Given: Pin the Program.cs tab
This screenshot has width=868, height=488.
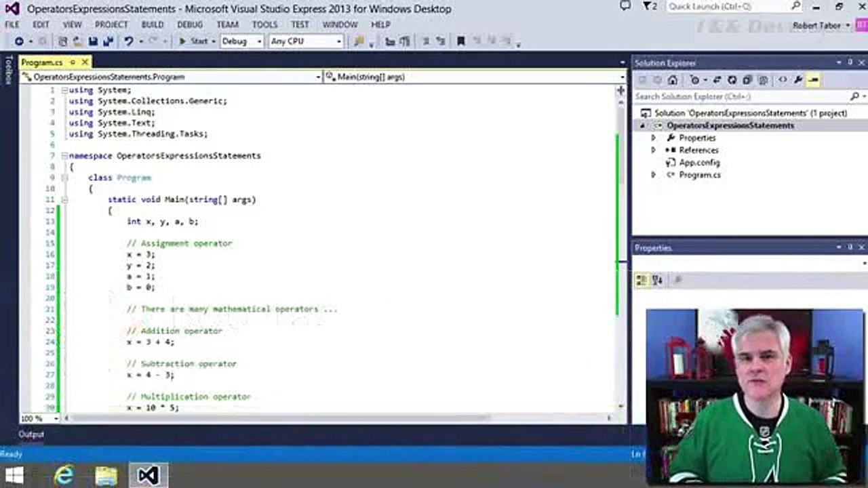Looking at the screenshot, I should [x=73, y=62].
